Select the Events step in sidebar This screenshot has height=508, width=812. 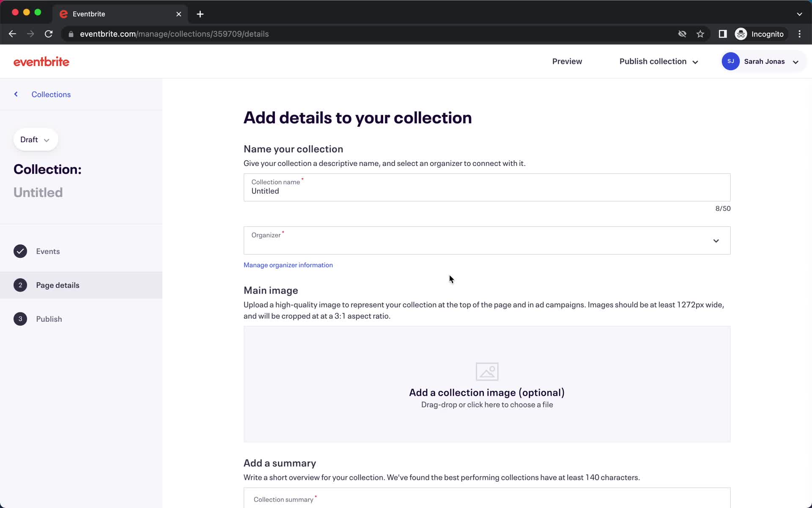tap(48, 251)
